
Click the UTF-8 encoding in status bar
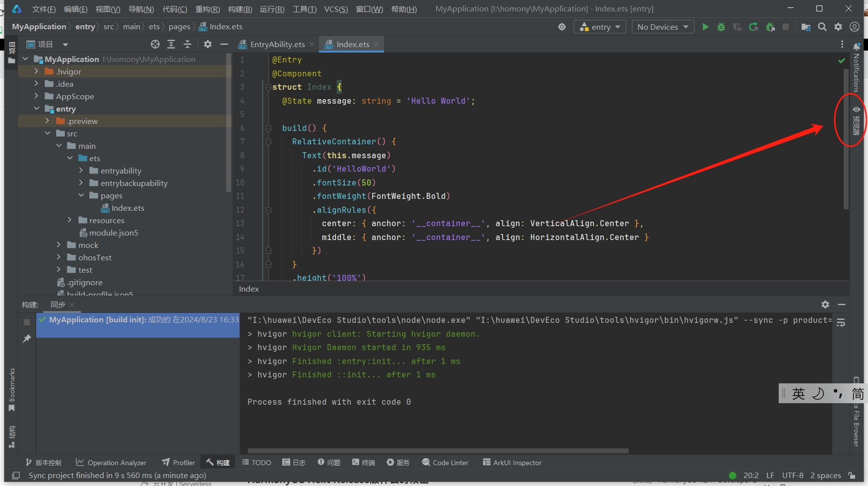[793, 476]
